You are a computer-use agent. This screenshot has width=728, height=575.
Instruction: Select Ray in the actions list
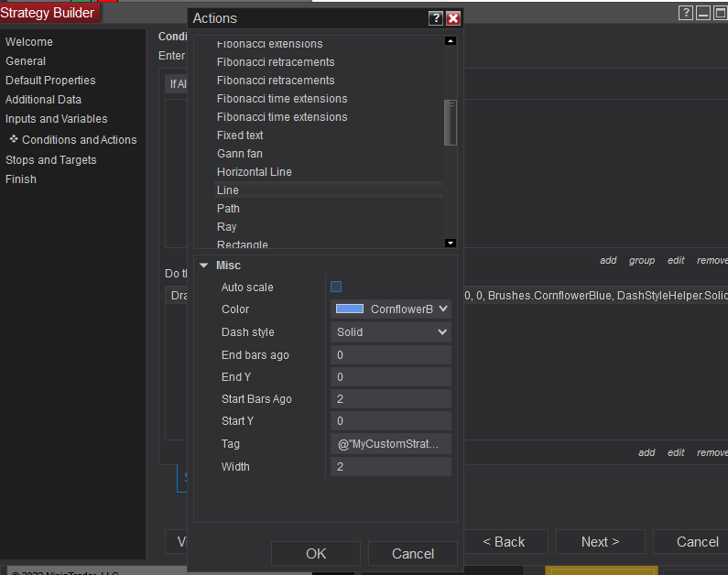click(x=226, y=227)
